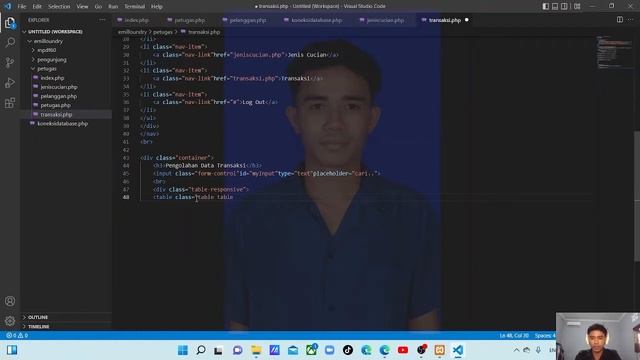Switch to the index.php editor tab
This screenshot has width=640, height=360.
(x=136, y=20)
